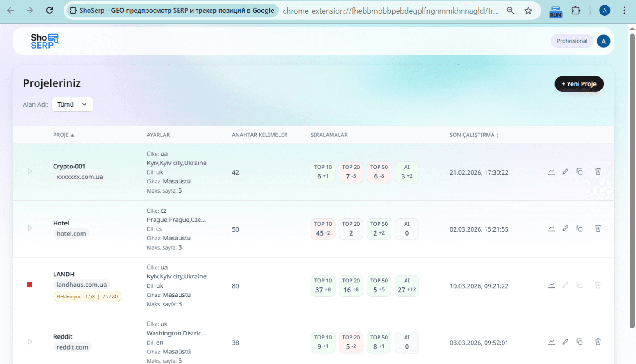Viewport: 636px width, 364px height.
Task: Click the hotel.com domain chip
Action: point(71,234)
